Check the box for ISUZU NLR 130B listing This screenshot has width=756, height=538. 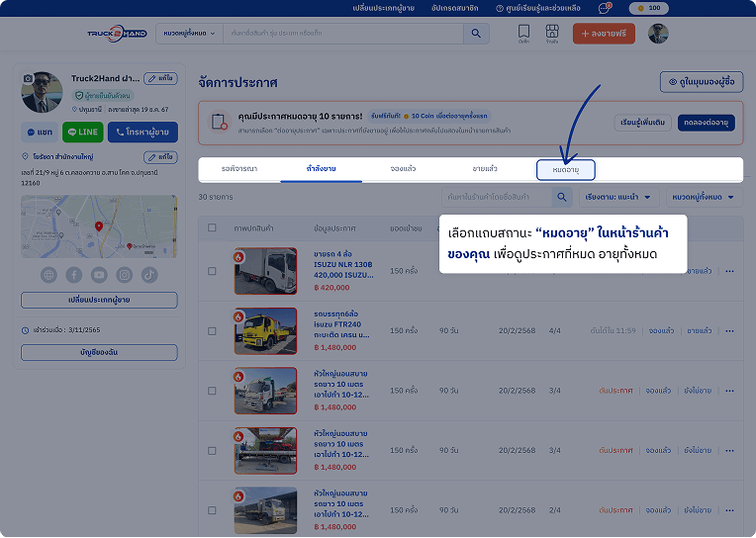tap(212, 271)
